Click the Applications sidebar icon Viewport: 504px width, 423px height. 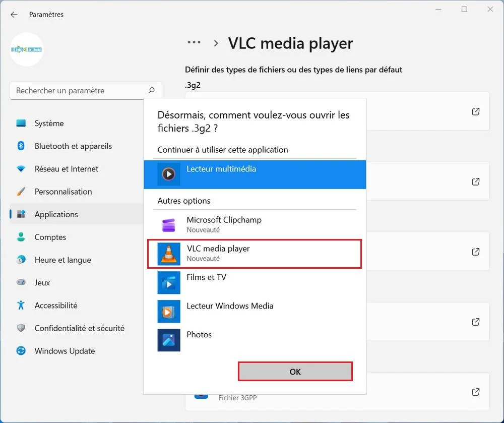click(21, 214)
